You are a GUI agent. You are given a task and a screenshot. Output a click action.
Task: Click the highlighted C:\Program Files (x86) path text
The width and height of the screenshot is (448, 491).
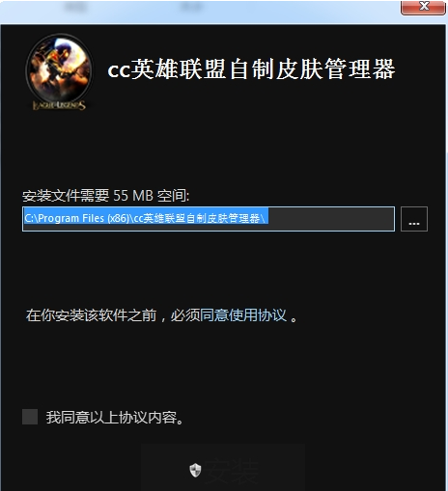(x=77, y=218)
